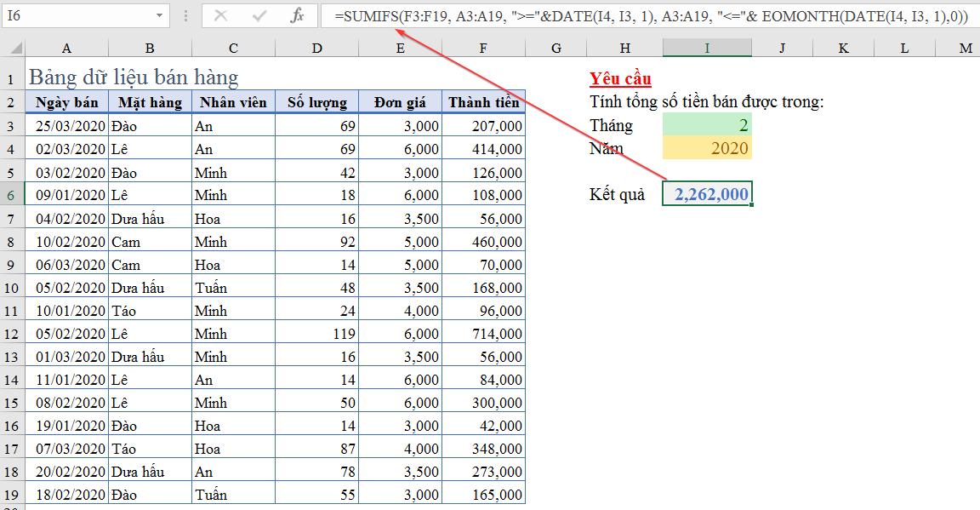Select the Mặt hàng header cell

(x=150, y=101)
